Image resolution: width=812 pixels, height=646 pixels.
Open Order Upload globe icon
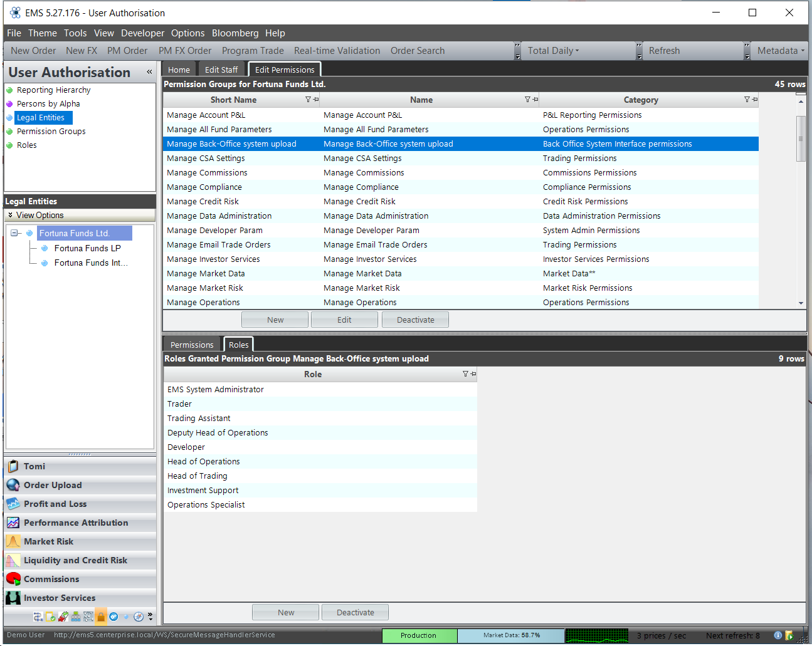[13, 485]
